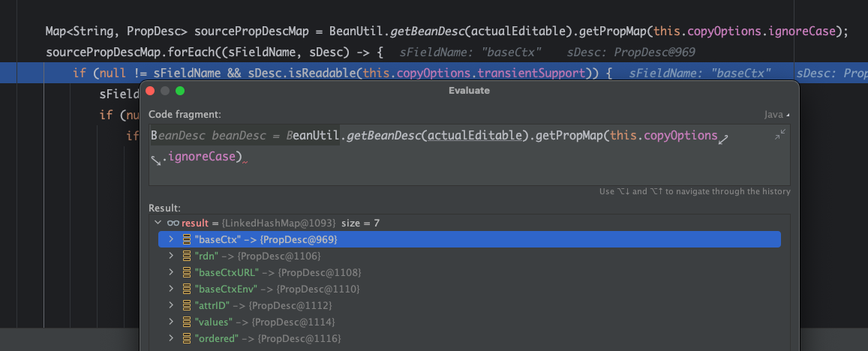The image size is (868, 351).
Task: Click the entry icon before "ordered"
Action: point(186,338)
